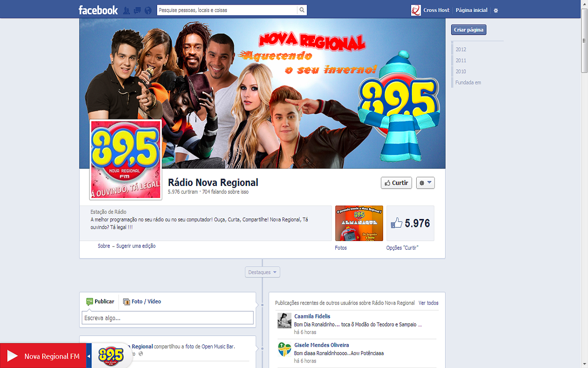The width and height of the screenshot is (588, 368).
Task: Click the Cross Host profile picture
Action: pyautogui.click(x=416, y=10)
